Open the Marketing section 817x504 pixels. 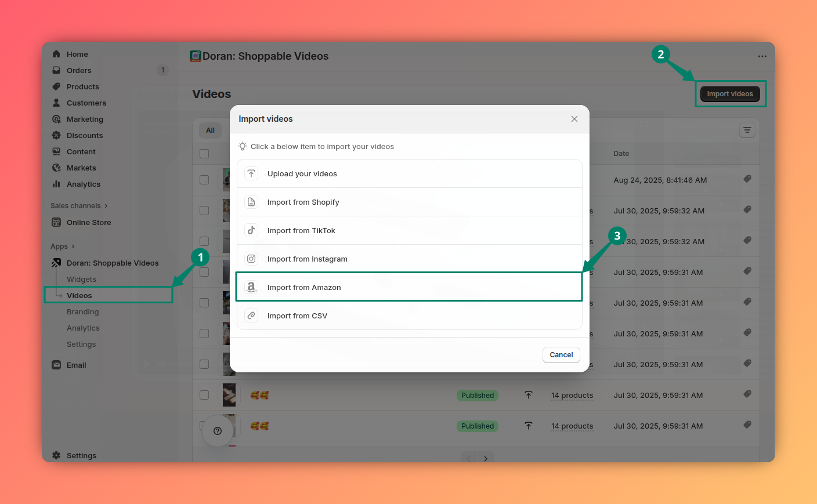[85, 119]
